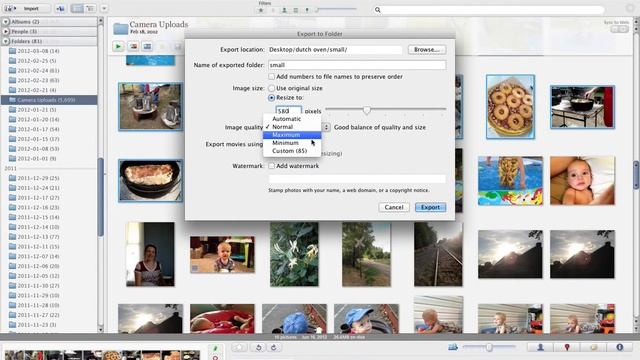Select the white flowers photo thumbnail
This screenshot has height=360, width=640.
(294, 254)
